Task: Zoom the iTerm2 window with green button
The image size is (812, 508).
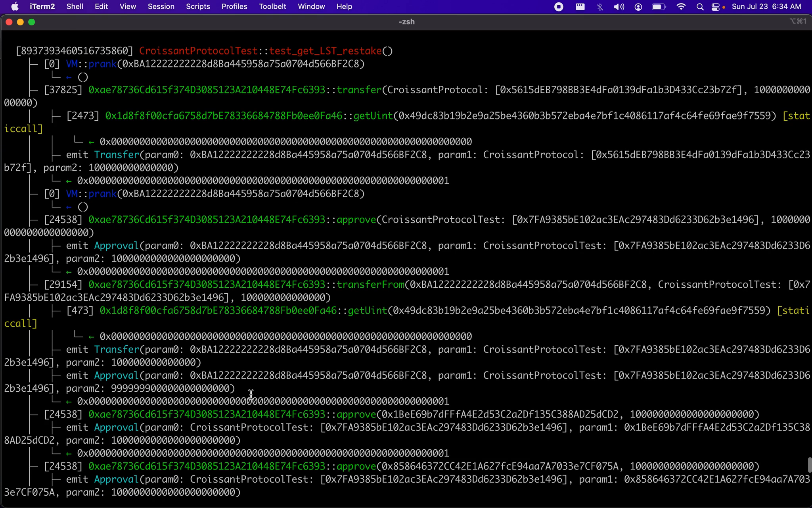Action: coord(32,22)
